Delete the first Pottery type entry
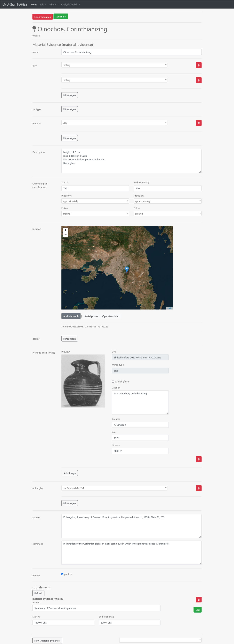This screenshot has width=234, height=644. tap(199, 65)
